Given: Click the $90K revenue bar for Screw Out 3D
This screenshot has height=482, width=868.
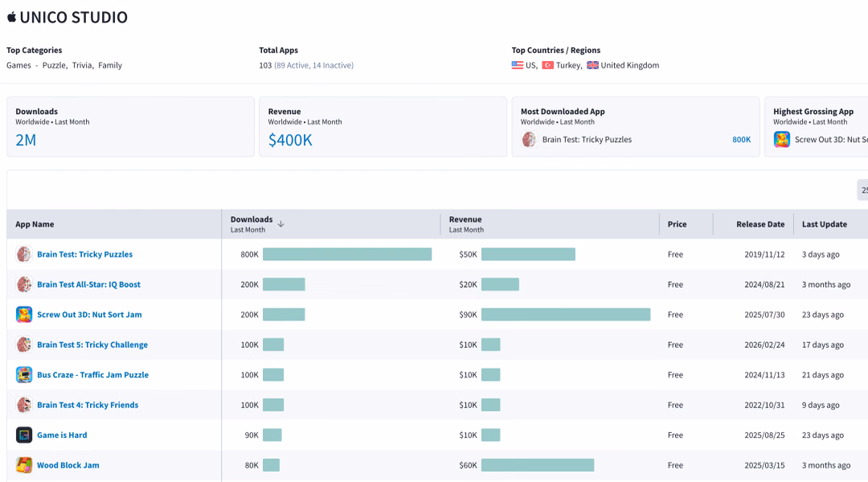Looking at the screenshot, I should pos(566,314).
